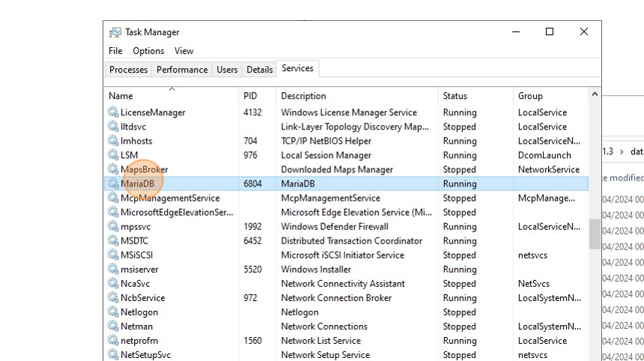
Task: Select the MariaDB service name
Action: tap(138, 183)
